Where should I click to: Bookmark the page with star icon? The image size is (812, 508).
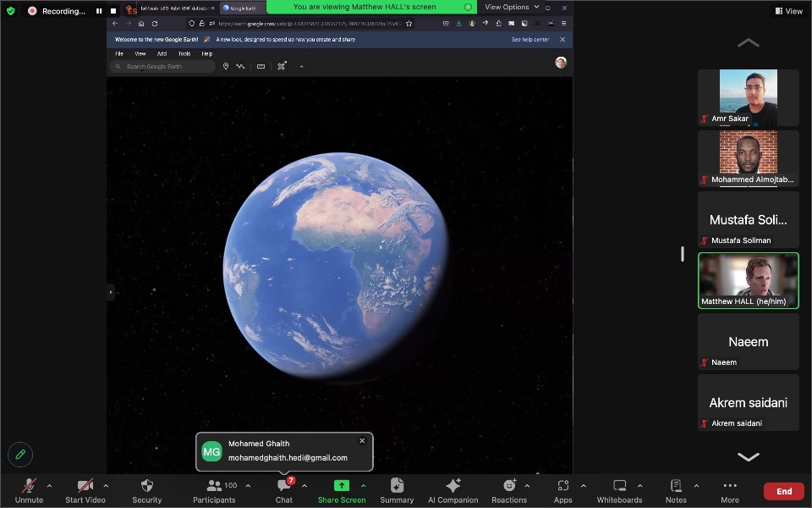pyautogui.click(x=409, y=24)
